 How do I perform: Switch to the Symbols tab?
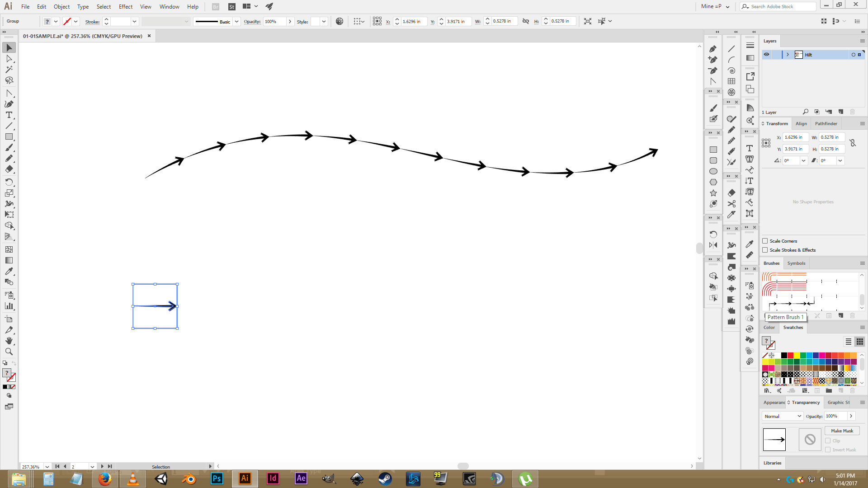796,263
